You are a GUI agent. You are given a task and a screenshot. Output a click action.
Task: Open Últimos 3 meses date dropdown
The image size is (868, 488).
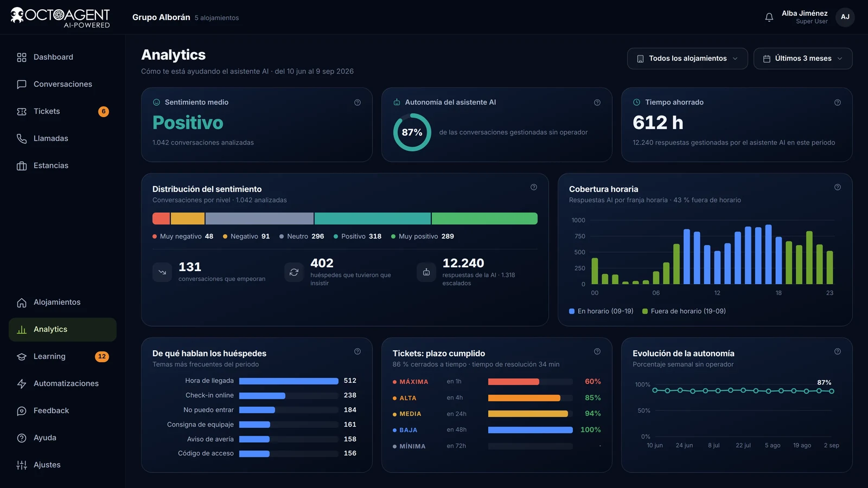[x=803, y=59]
